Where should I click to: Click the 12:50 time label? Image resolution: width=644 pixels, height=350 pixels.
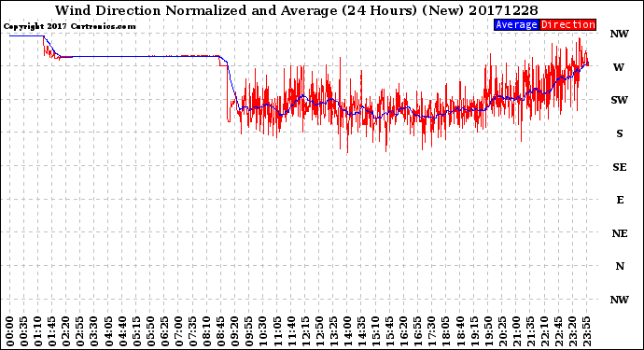[319, 331]
